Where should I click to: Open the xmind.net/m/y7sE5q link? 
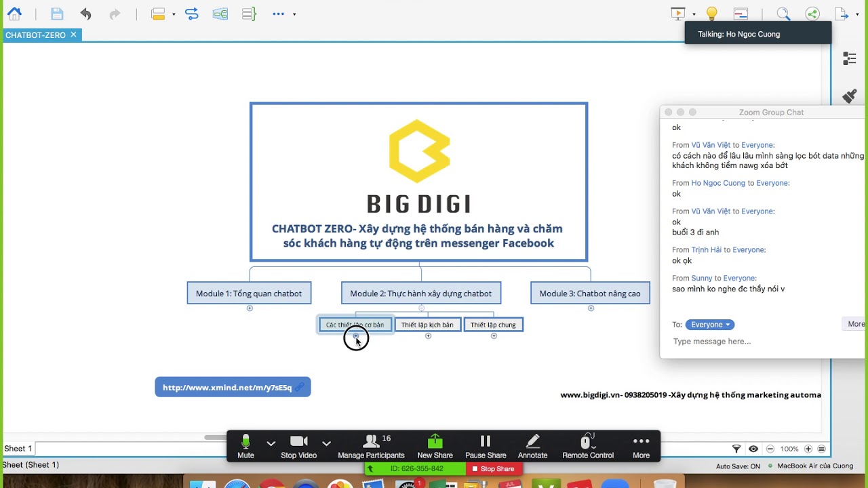233,387
